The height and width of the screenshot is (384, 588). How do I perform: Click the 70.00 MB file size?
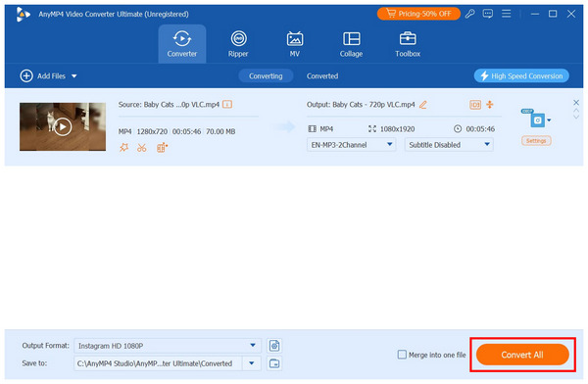pos(220,131)
